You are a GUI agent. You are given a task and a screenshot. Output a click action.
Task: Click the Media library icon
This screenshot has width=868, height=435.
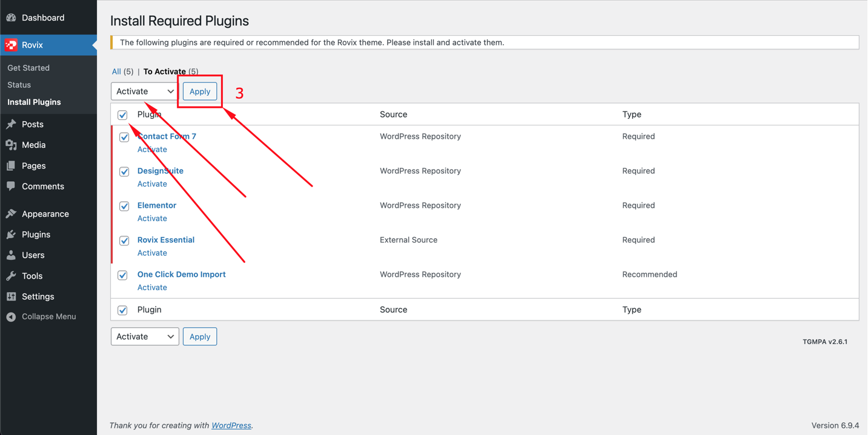11,145
